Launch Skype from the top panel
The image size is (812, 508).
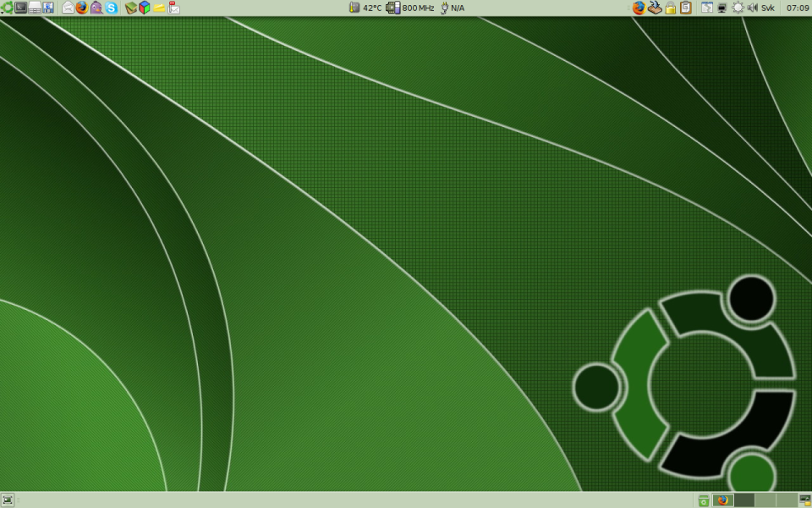[x=112, y=8]
